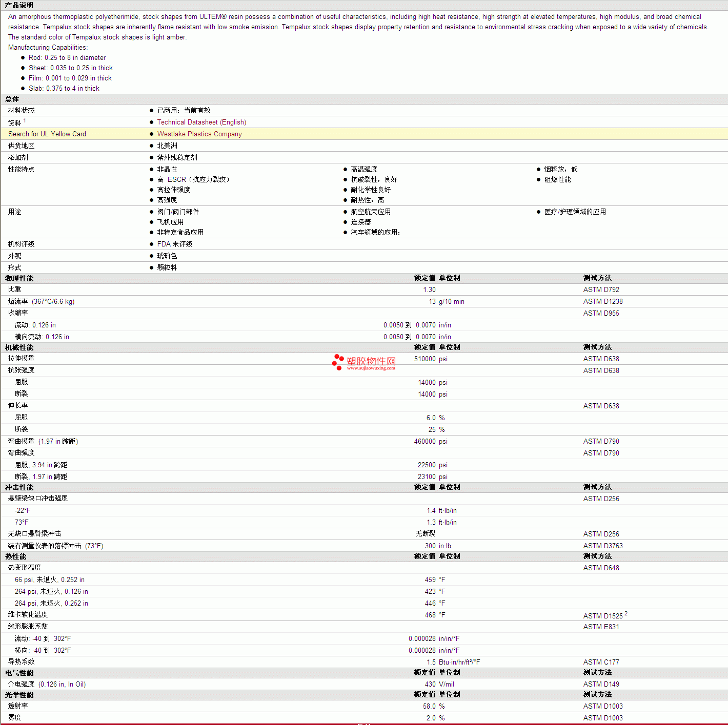Viewport: 728px width, 725px height.
Task: Click the 热变形温度 row label
Action: tap(25, 567)
